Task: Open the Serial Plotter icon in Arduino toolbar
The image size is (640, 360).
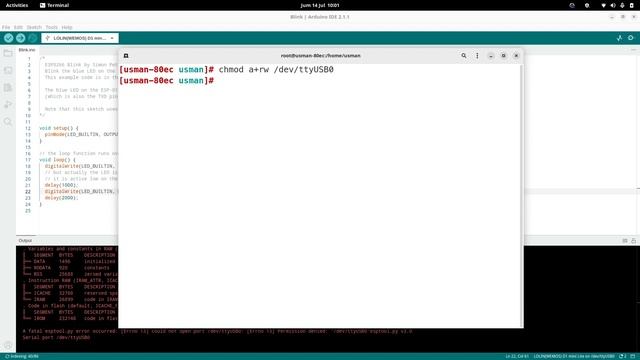Action: pyautogui.click(x=619, y=38)
